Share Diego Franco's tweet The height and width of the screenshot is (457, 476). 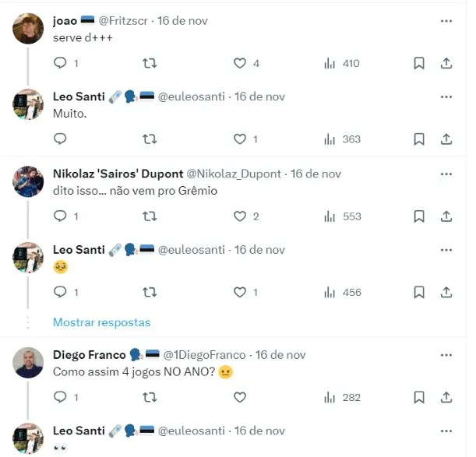[446, 397]
